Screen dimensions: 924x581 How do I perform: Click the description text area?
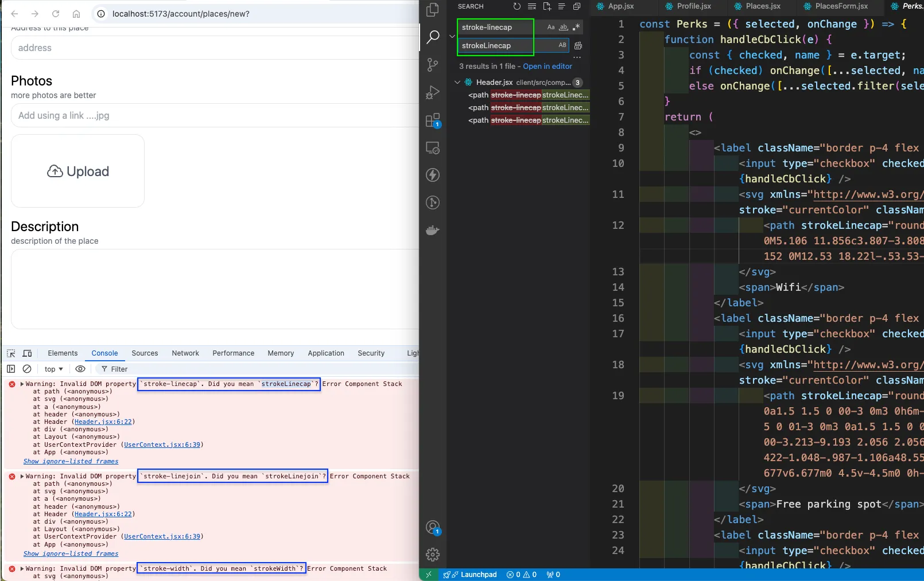[215, 289]
